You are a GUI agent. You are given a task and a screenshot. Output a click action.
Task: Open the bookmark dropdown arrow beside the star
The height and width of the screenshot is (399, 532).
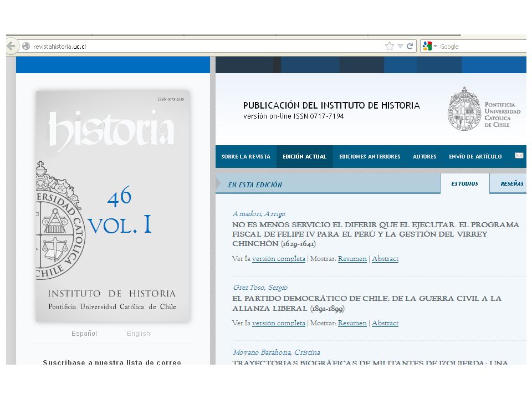coord(400,46)
